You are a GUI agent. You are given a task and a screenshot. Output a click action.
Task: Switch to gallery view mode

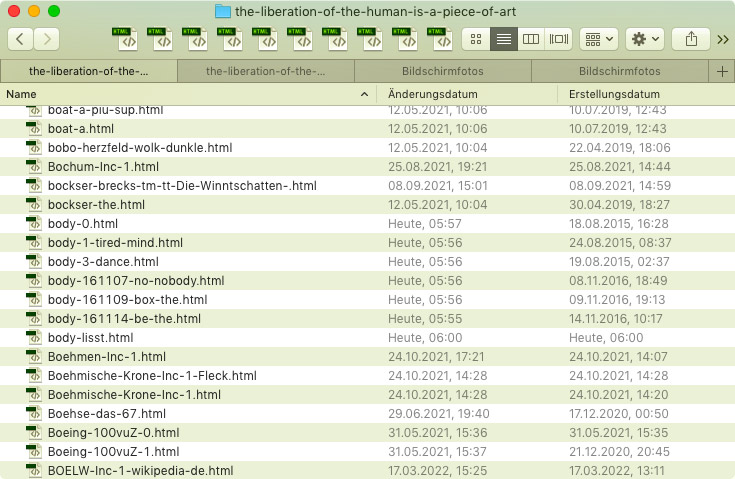pos(558,39)
